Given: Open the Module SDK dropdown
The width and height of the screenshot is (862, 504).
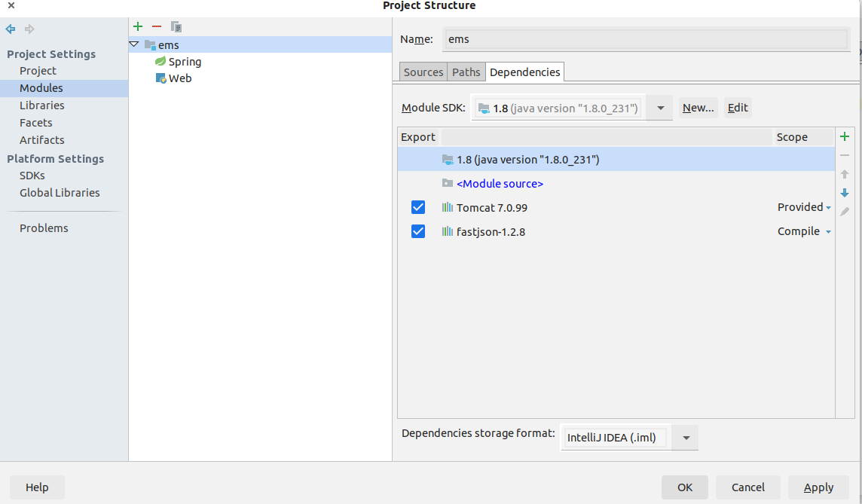Looking at the screenshot, I should (660, 108).
